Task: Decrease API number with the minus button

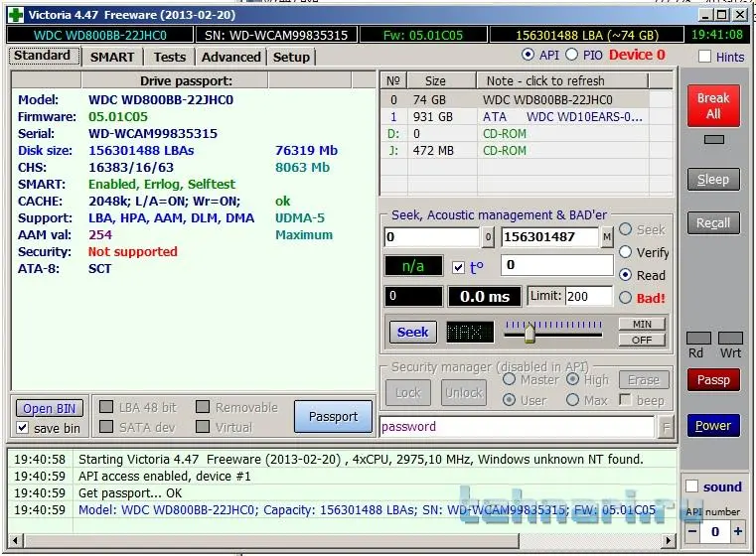Action: coord(691,532)
